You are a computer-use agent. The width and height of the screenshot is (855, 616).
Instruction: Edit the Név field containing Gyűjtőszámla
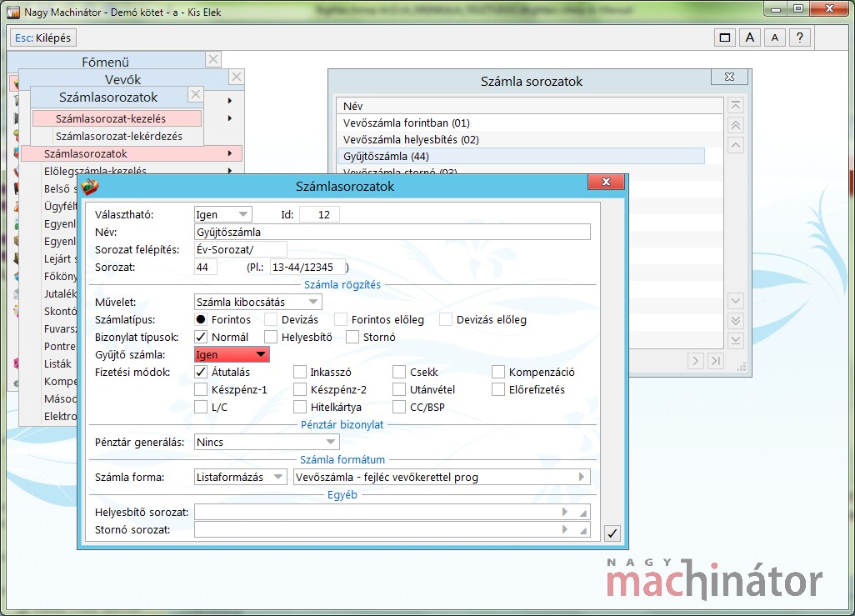[x=392, y=232]
